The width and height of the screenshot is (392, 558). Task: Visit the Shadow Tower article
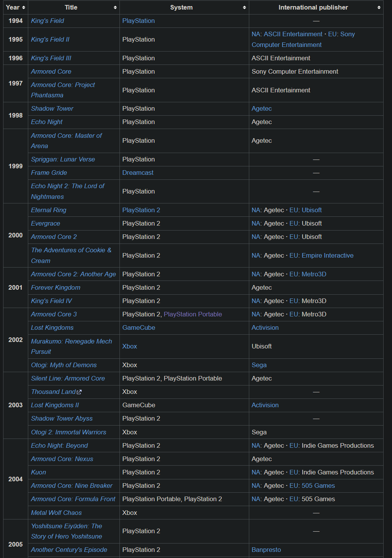click(52, 108)
